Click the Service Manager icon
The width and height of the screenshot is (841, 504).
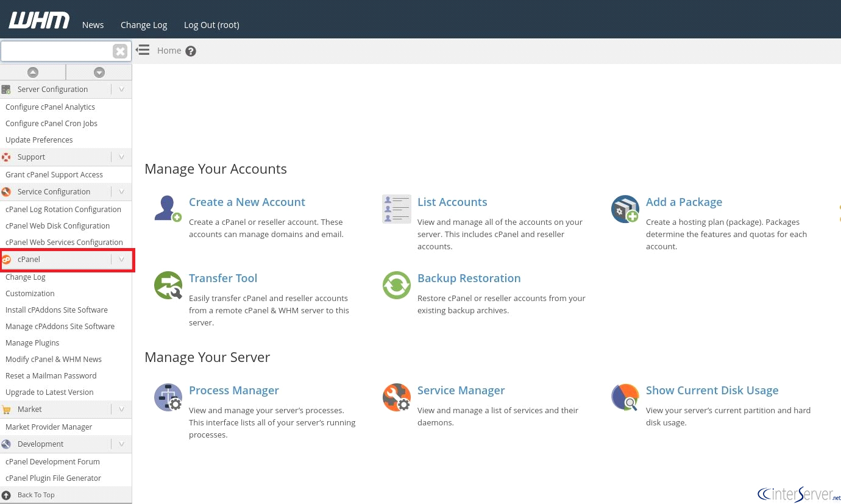[396, 397]
